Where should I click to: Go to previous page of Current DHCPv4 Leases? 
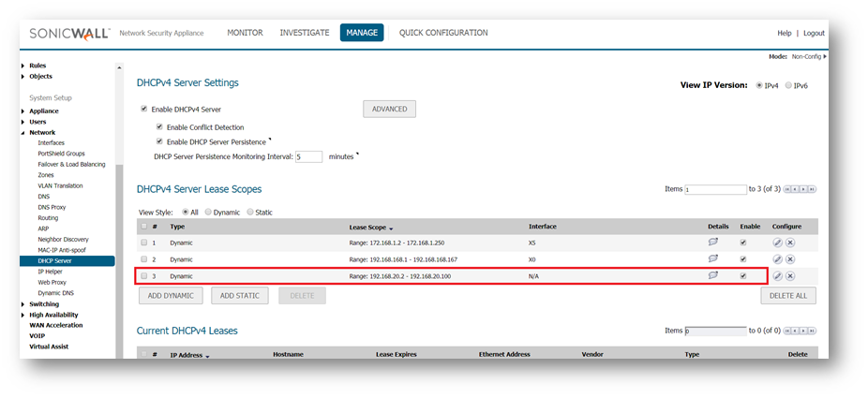796,331
